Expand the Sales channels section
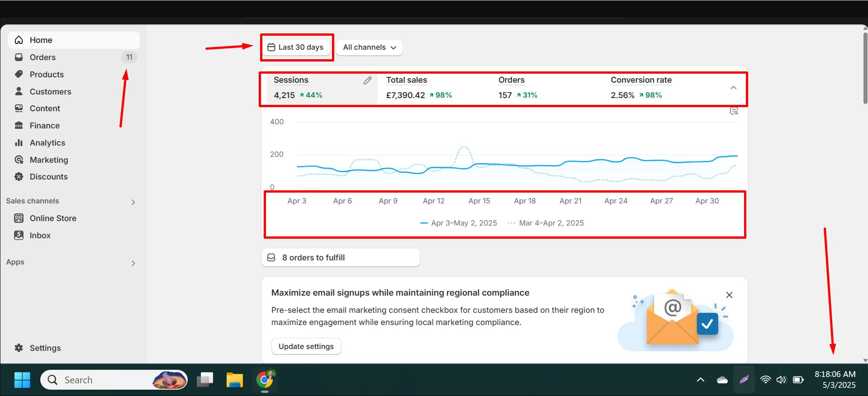The height and width of the screenshot is (396, 868). 133,202
